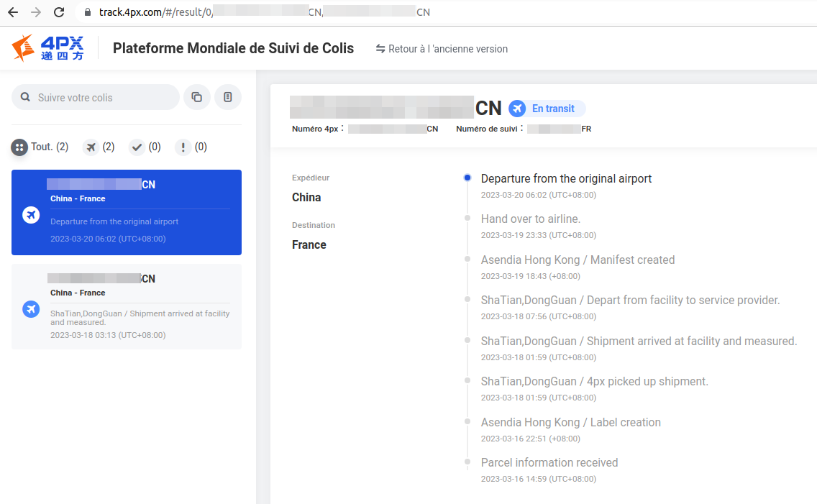Viewport: 817px width, 504px height.
Task: Click the Parcel information received timeline entry
Action: pos(549,462)
